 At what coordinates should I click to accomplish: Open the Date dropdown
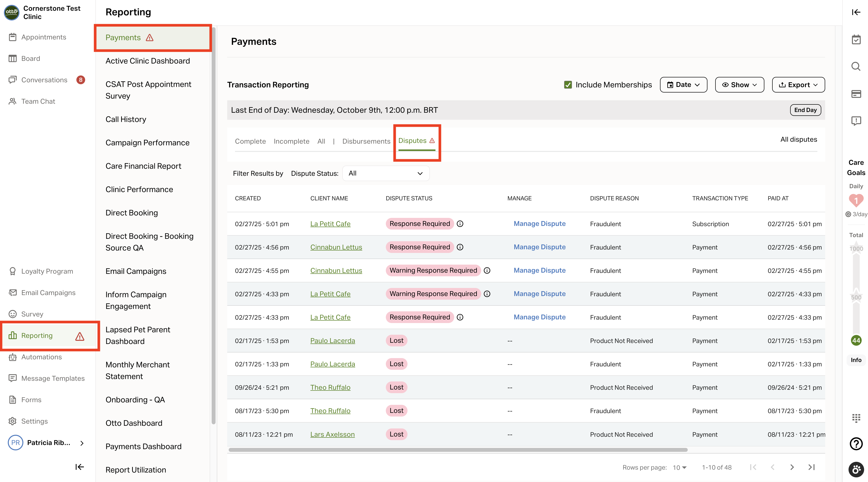pos(683,85)
